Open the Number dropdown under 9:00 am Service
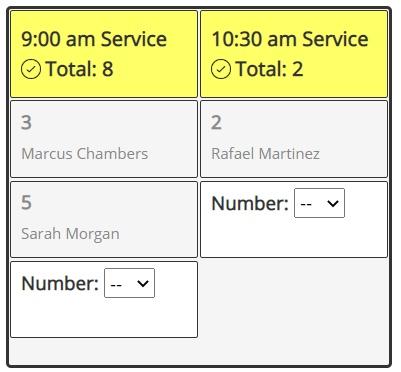401x372 pixels. 129,283
